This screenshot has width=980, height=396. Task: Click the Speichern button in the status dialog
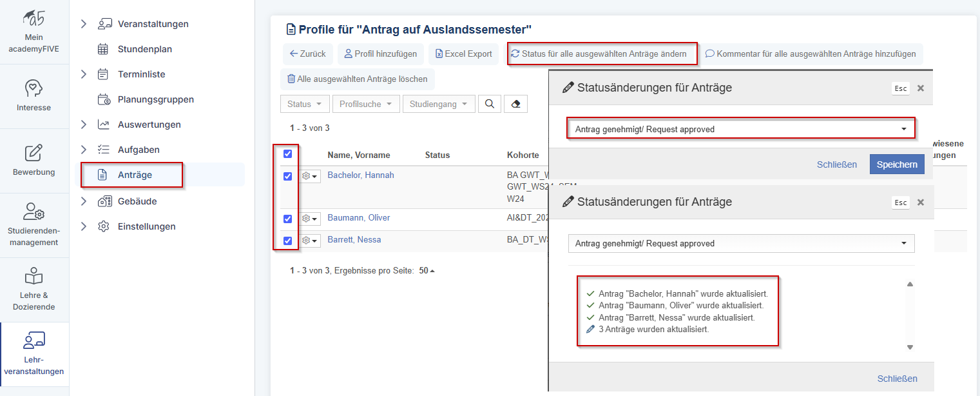(x=897, y=164)
